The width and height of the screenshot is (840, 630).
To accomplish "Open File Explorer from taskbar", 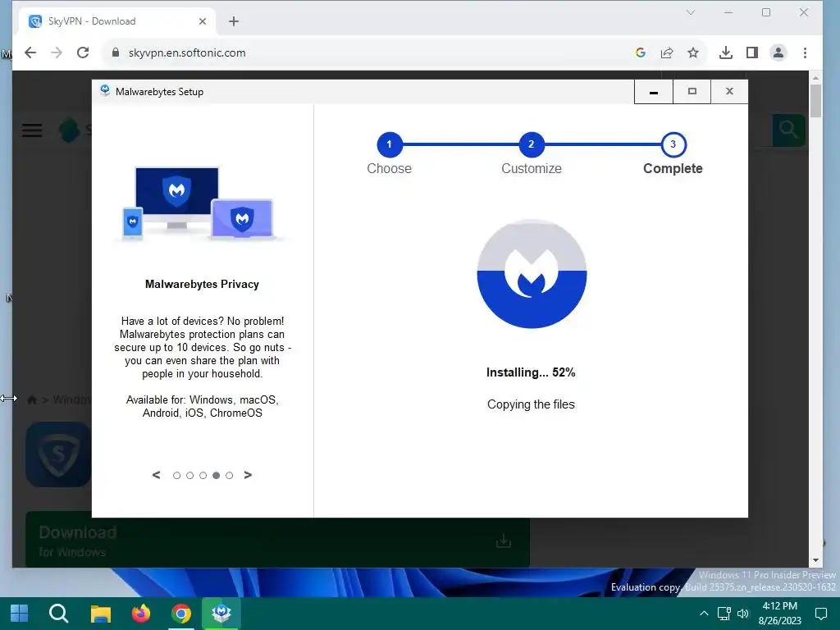I will point(100,614).
